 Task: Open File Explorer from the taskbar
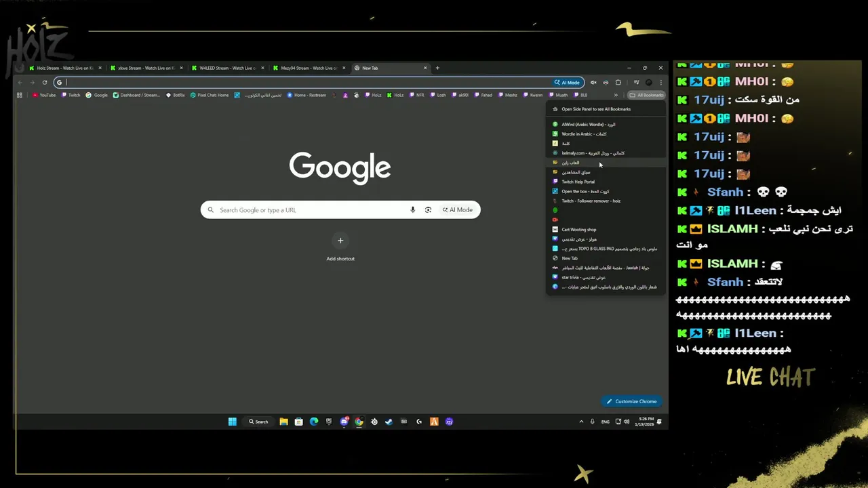(283, 422)
